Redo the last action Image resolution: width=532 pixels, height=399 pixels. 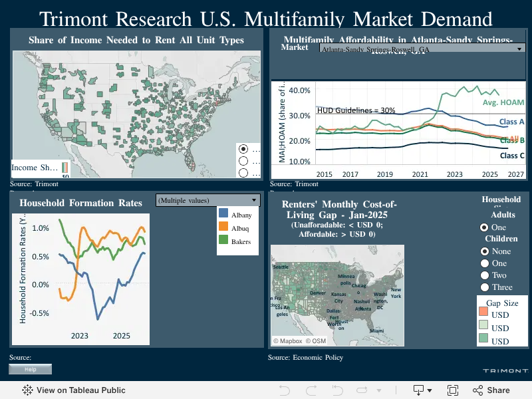tap(311, 390)
